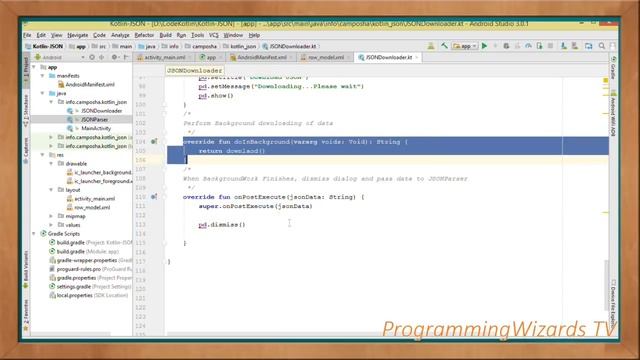Screen dimensions: 640x360
Task: Click the override gutter icon beside onPostExecute
Action: [x=154, y=197]
